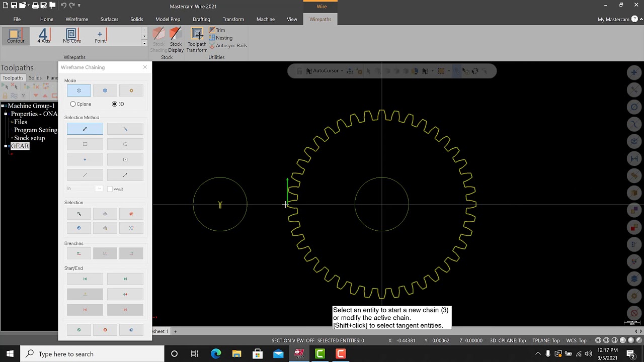This screenshot has height=362, width=644.
Task: Open the AutoCursor dropdown arrow
Action: pos(342,71)
